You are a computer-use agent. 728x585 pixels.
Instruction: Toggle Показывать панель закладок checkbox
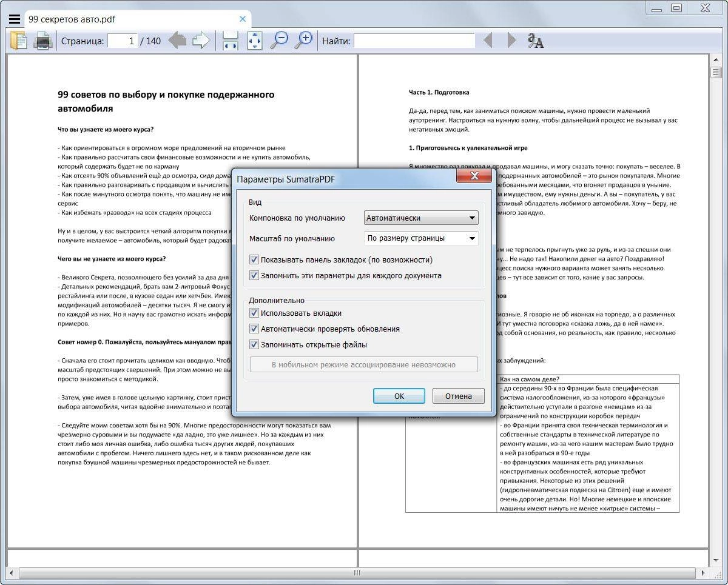(x=254, y=259)
